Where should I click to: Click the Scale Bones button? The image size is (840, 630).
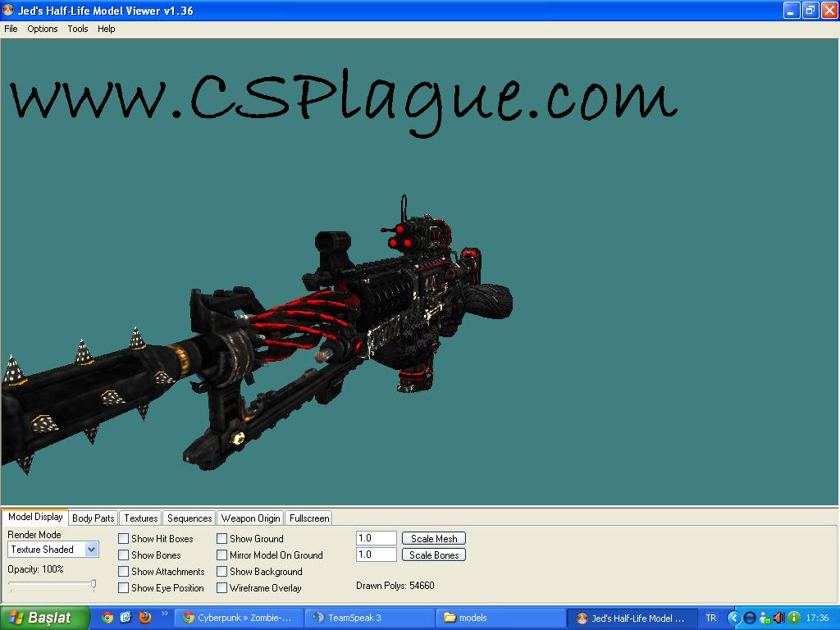[434, 555]
